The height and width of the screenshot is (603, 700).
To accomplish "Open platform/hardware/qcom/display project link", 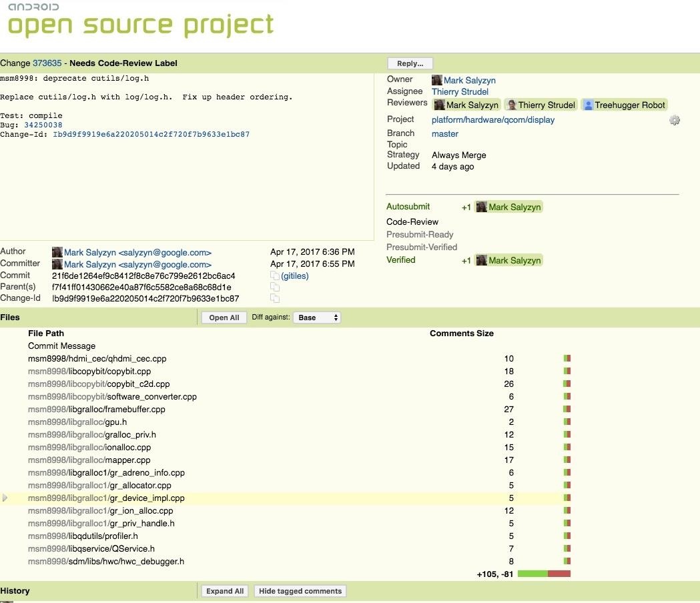I will (x=493, y=119).
